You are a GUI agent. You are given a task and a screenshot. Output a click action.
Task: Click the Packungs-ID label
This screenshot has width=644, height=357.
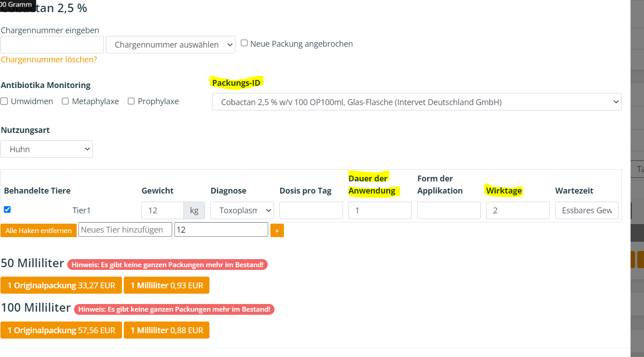click(x=236, y=83)
